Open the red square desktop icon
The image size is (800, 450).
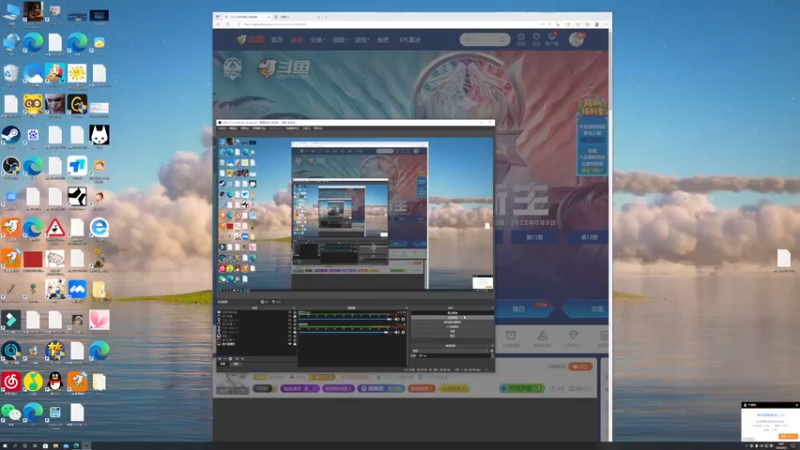33,258
